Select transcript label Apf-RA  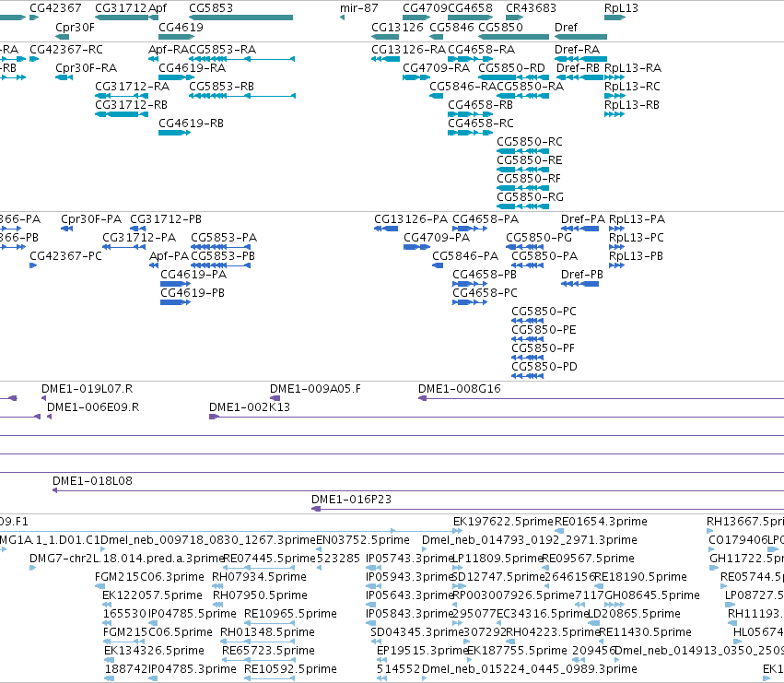169,50
